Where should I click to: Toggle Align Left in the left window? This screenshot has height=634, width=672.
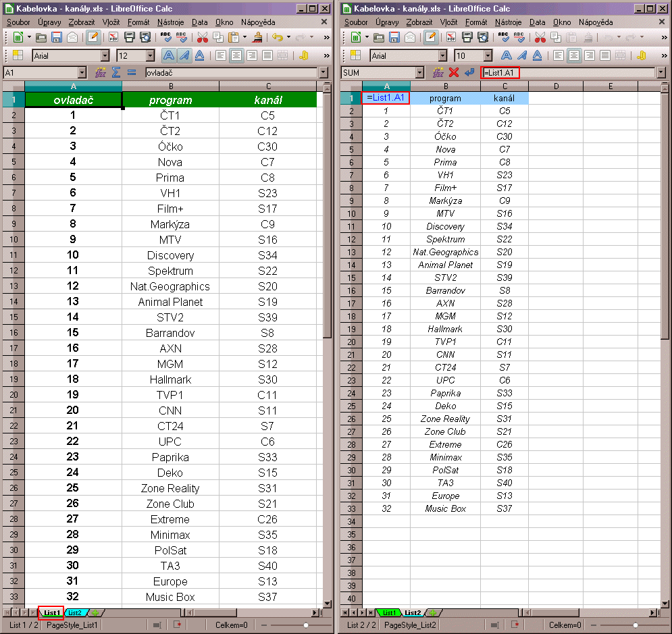tap(221, 55)
